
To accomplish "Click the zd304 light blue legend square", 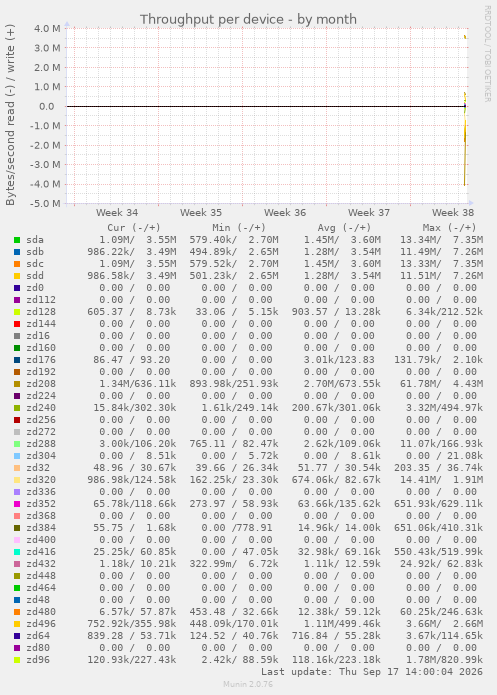I will click(17, 456).
